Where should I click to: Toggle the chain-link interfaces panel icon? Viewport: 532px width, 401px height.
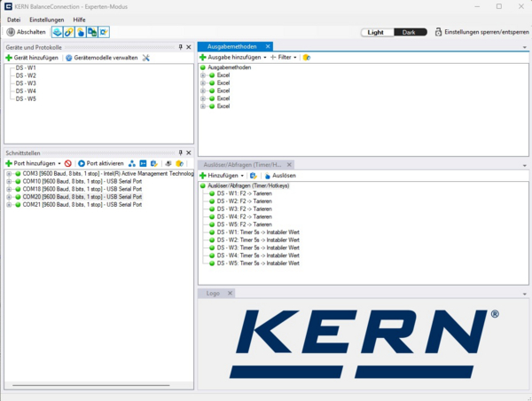pyautogui.click(x=69, y=32)
